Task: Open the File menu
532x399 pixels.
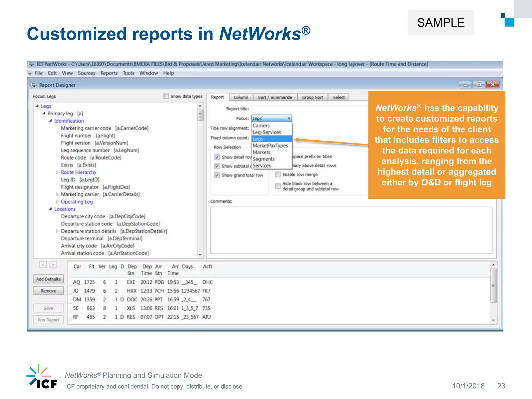Action: click(39, 73)
